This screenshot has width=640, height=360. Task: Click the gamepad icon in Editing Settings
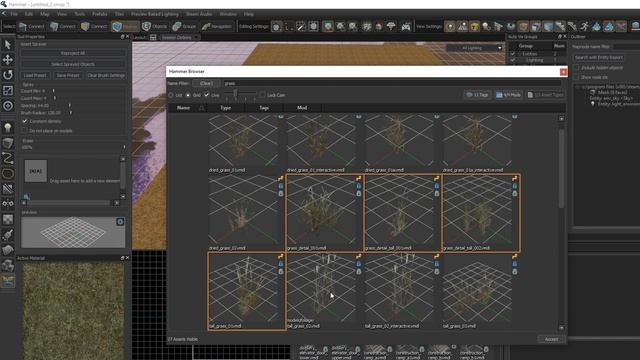point(406,27)
